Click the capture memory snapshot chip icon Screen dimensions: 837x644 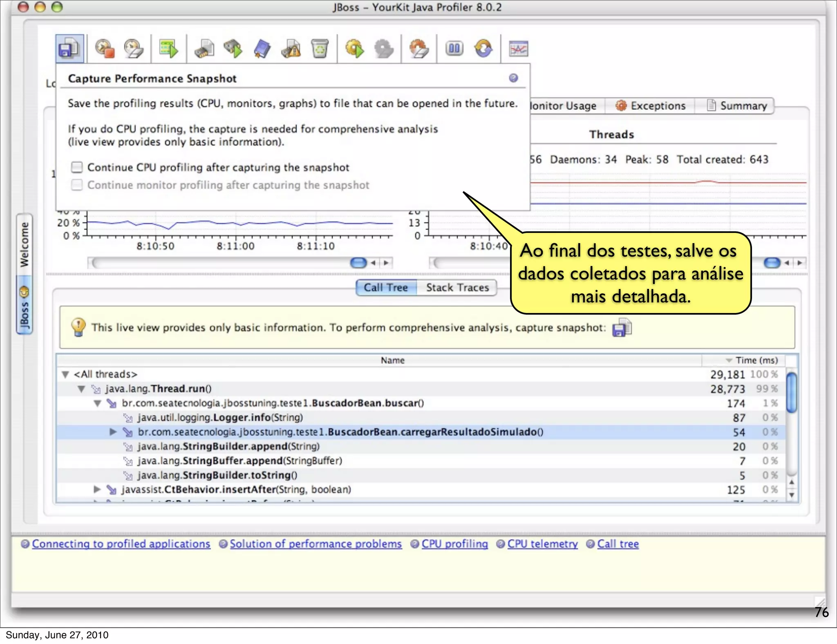(204, 49)
